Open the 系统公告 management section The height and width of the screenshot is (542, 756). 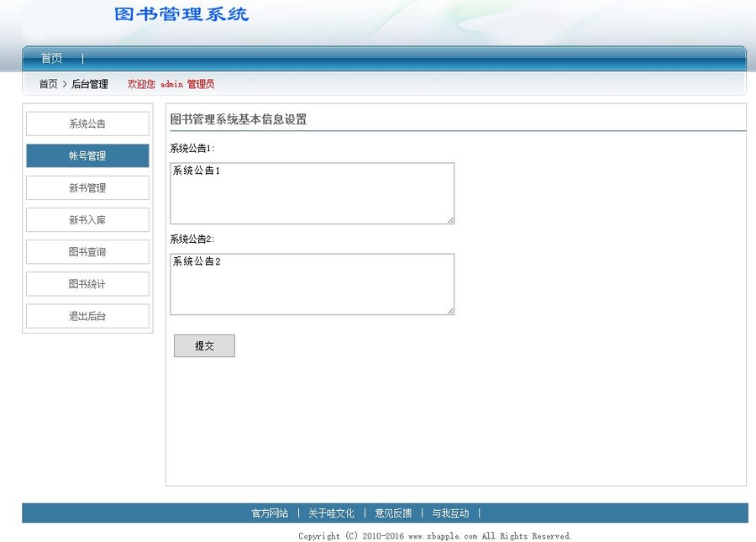click(87, 124)
